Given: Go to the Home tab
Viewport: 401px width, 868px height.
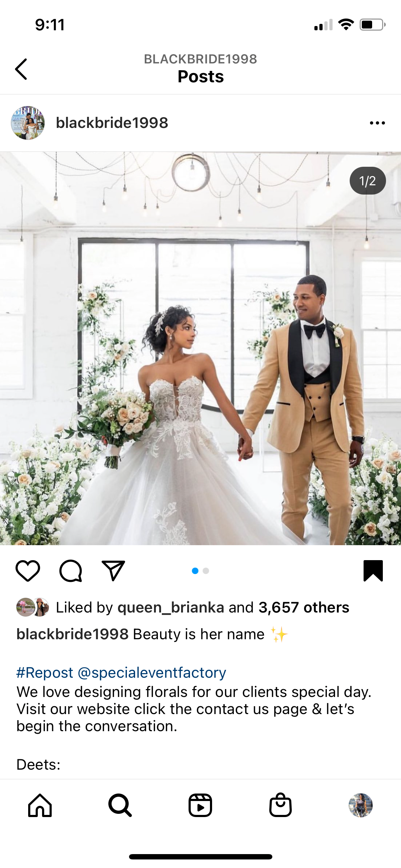Looking at the screenshot, I should pos(40,805).
